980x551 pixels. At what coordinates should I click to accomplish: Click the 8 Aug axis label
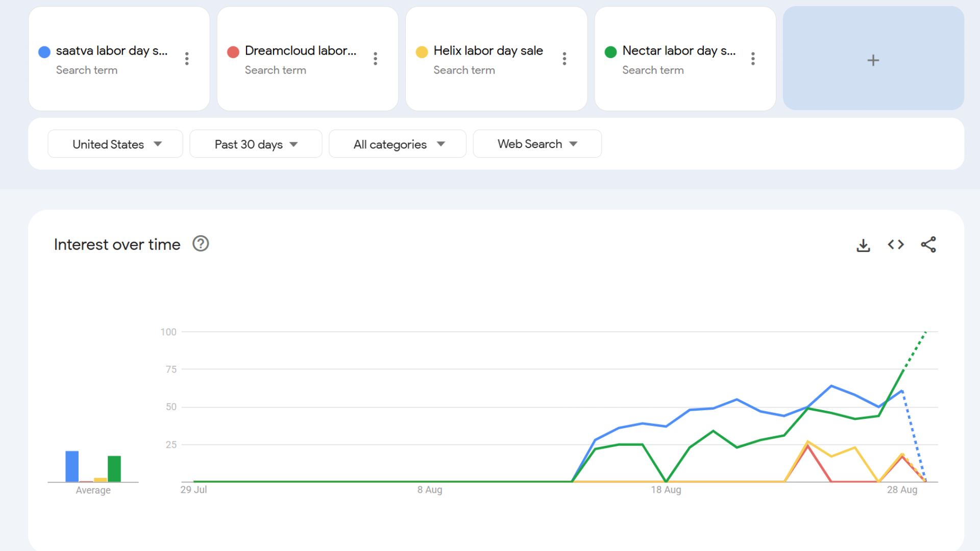point(430,490)
